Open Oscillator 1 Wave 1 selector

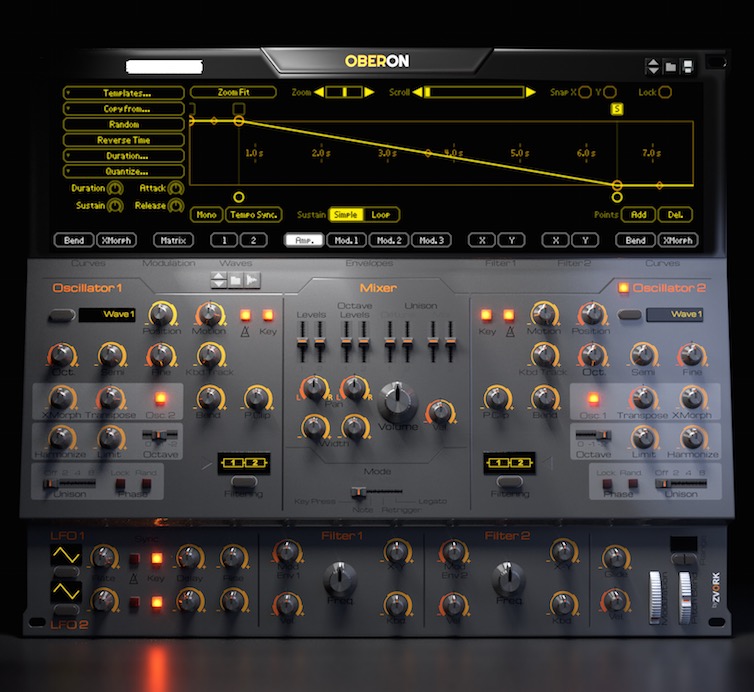coord(107,315)
